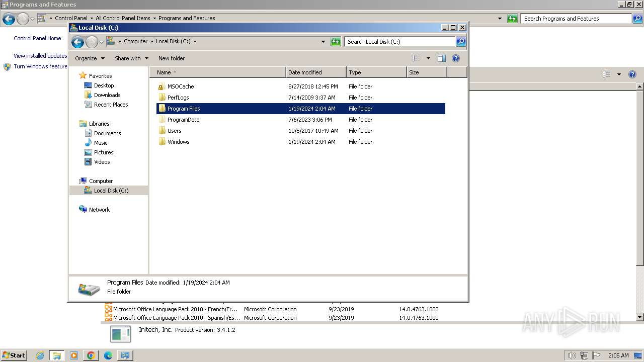644x362 pixels.
Task: Open Help in Programs and Features window
Action: [632, 74]
